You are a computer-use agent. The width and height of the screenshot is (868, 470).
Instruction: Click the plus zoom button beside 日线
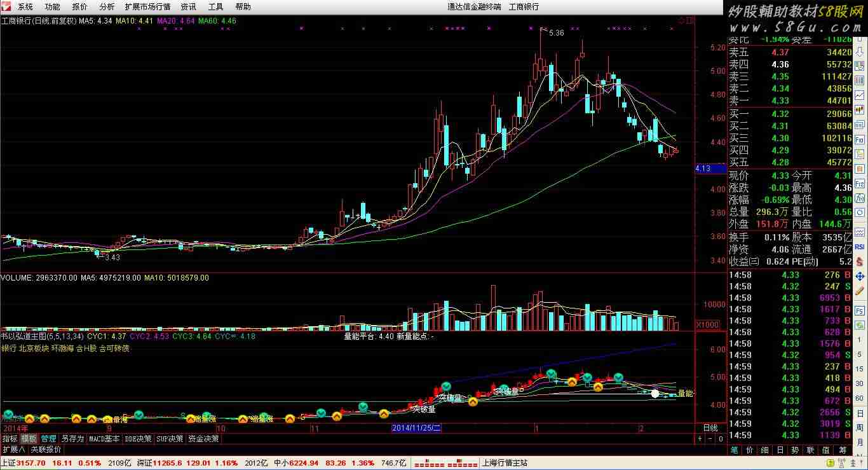tap(700, 439)
